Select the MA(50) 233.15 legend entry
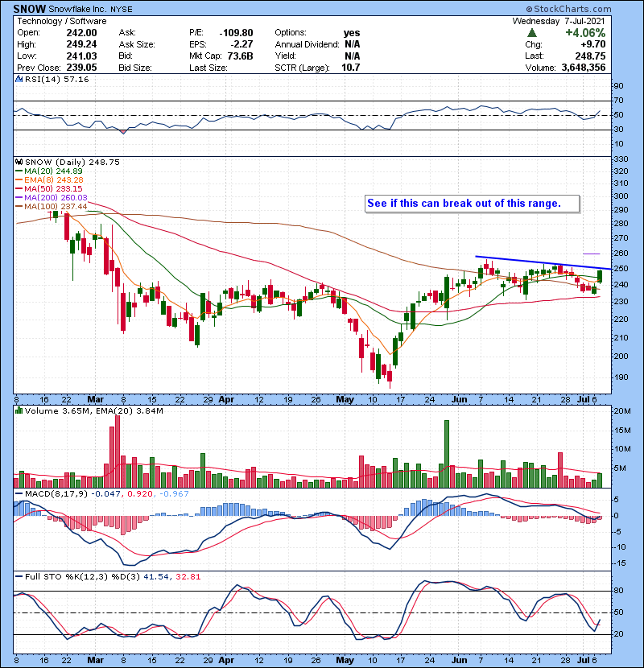 (49, 188)
